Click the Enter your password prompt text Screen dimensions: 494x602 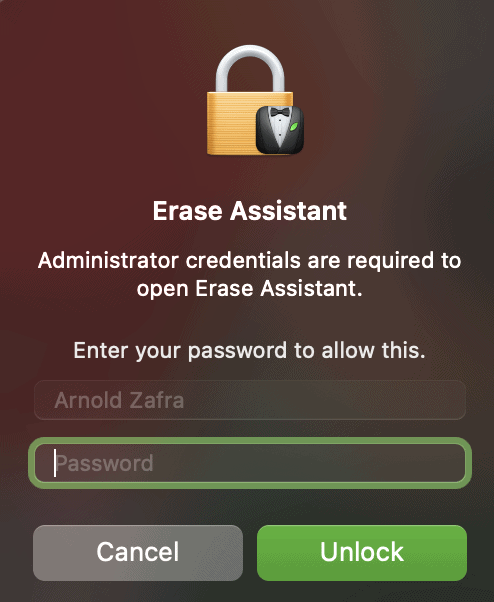tap(250, 351)
